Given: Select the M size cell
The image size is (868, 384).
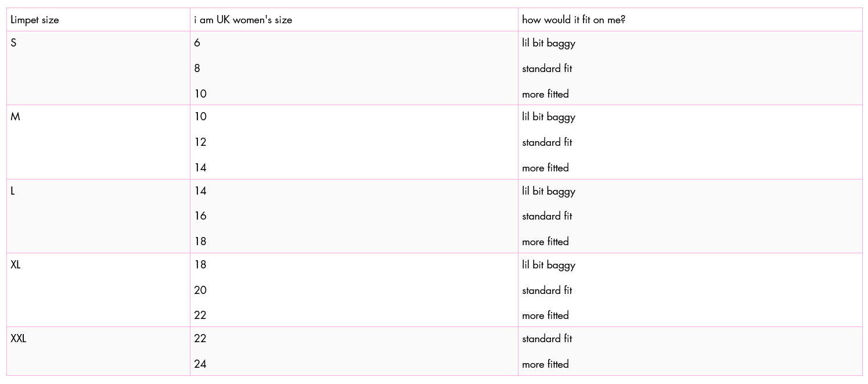Looking at the screenshot, I should tap(98, 142).
